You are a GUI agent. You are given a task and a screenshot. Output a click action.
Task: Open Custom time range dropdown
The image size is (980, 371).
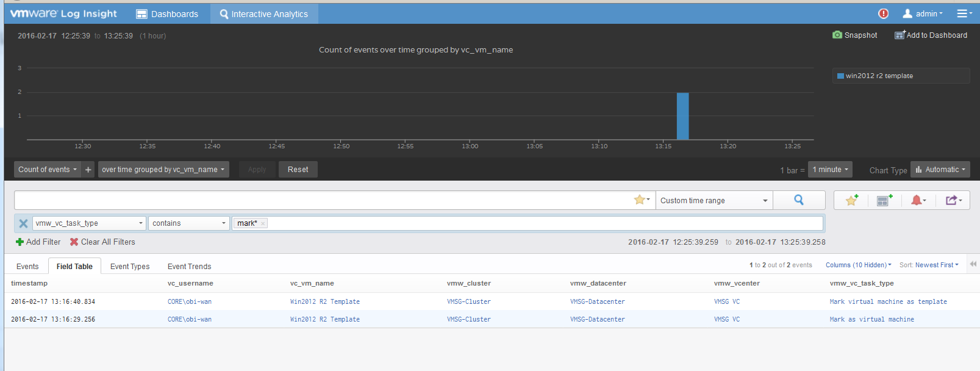714,200
